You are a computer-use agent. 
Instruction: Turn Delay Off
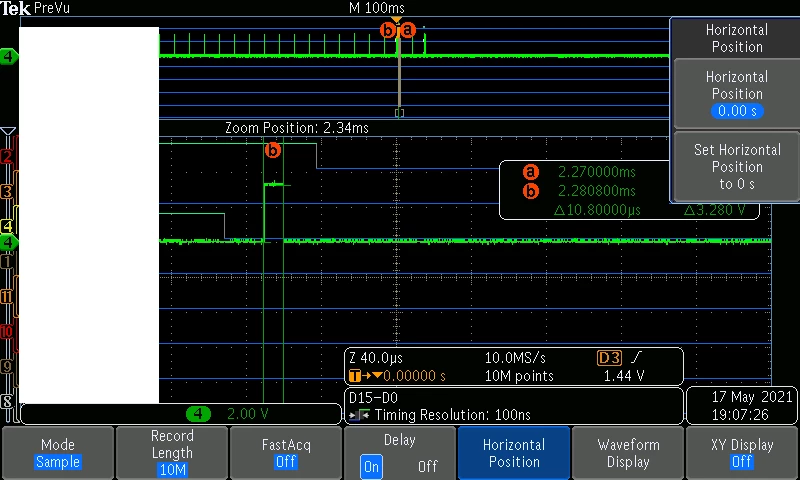[428, 466]
